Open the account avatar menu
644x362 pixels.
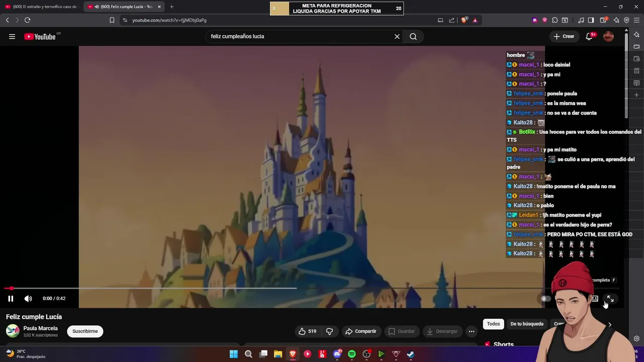[x=608, y=36]
